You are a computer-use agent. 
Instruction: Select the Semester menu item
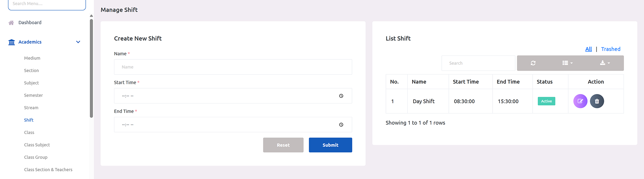tap(33, 95)
